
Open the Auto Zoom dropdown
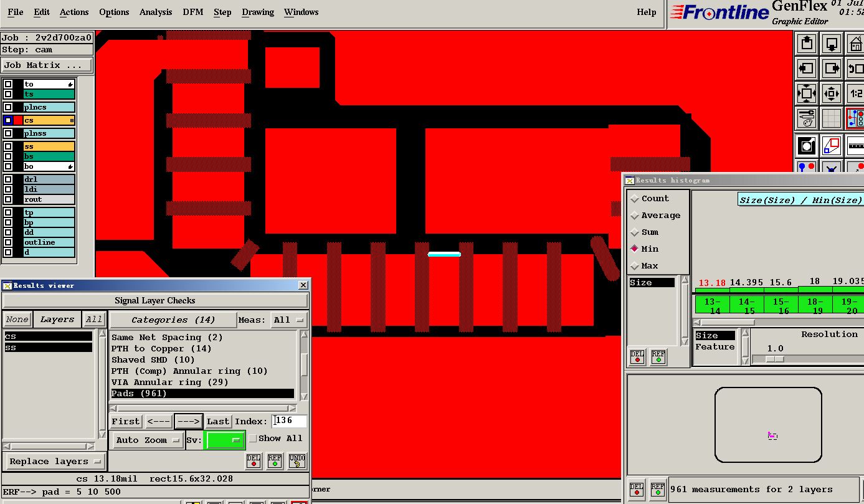[x=147, y=440]
